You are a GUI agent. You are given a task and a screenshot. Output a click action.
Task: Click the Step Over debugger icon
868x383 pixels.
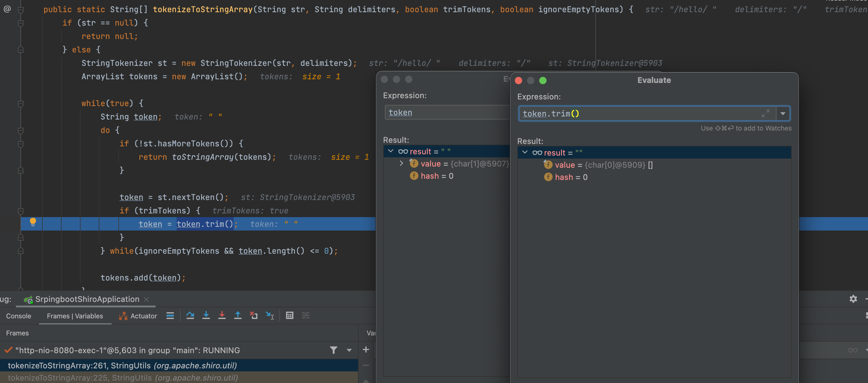190,315
